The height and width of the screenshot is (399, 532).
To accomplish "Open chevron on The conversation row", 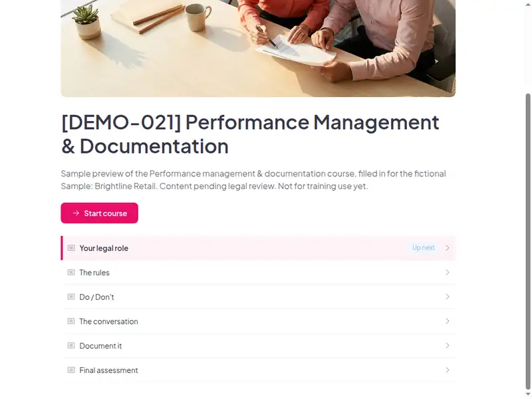I will click(448, 321).
